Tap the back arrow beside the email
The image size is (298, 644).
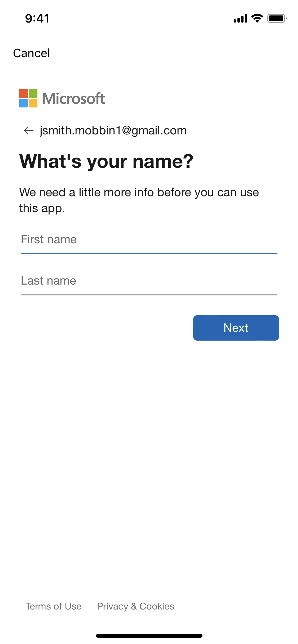pyautogui.click(x=29, y=130)
